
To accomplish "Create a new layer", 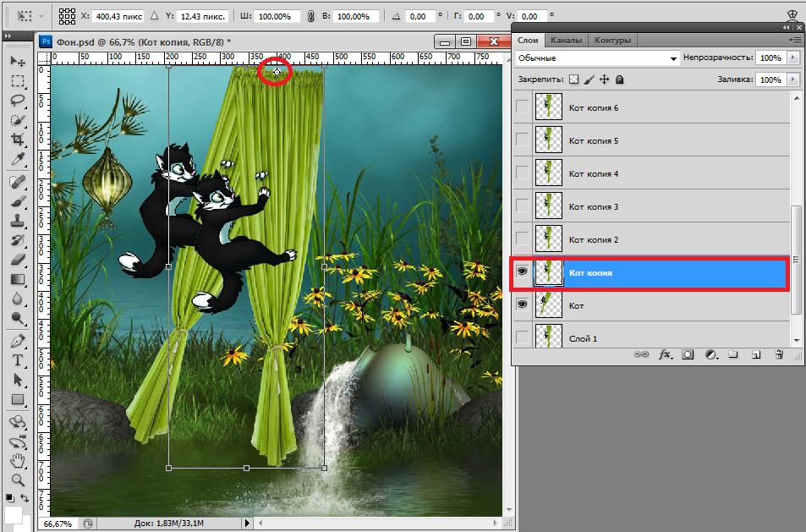I will click(x=756, y=354).
